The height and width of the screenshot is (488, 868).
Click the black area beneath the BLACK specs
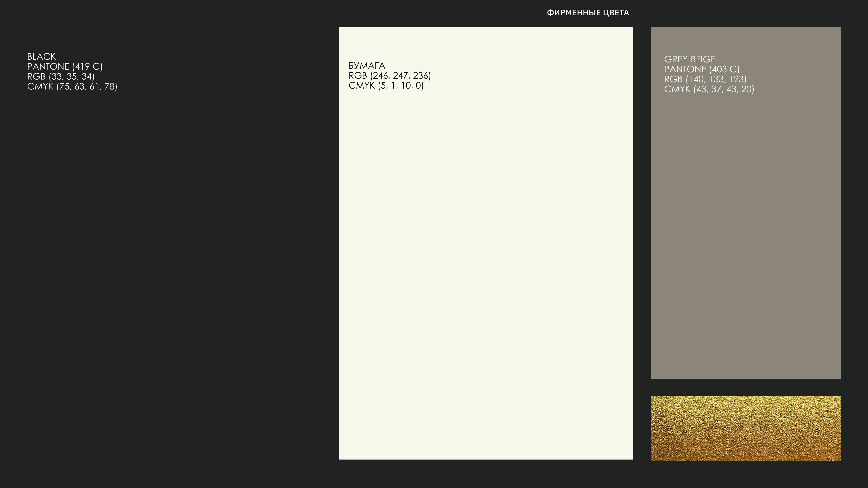162,270
